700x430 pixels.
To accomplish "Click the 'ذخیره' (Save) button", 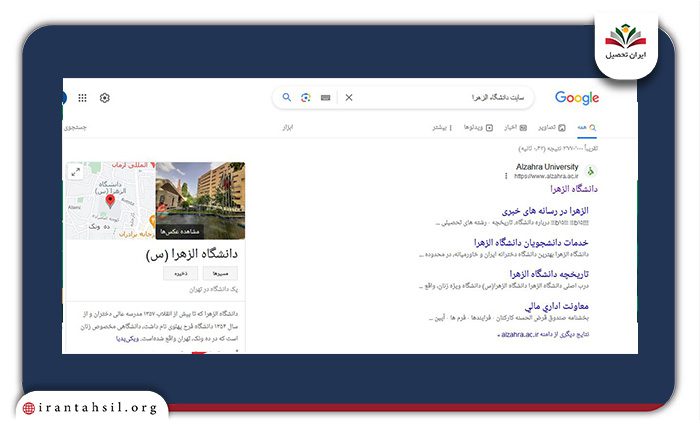I will tap(180, 273).
